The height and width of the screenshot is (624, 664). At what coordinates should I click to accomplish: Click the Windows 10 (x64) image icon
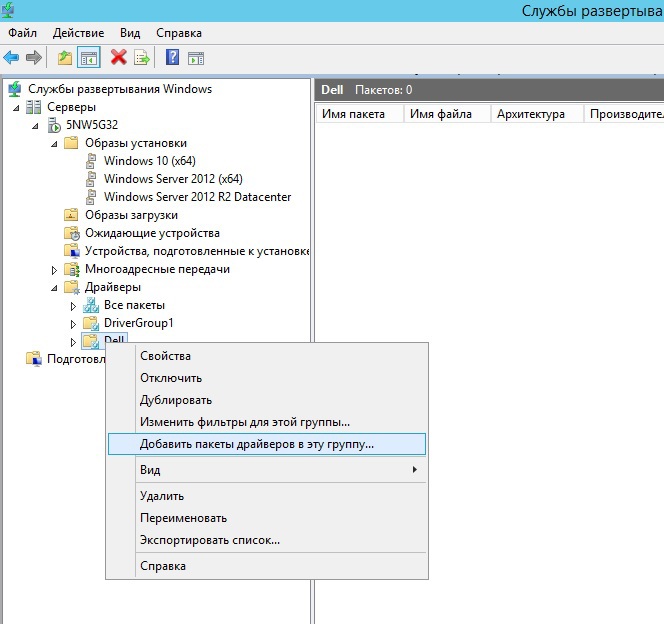coord(91,161)
